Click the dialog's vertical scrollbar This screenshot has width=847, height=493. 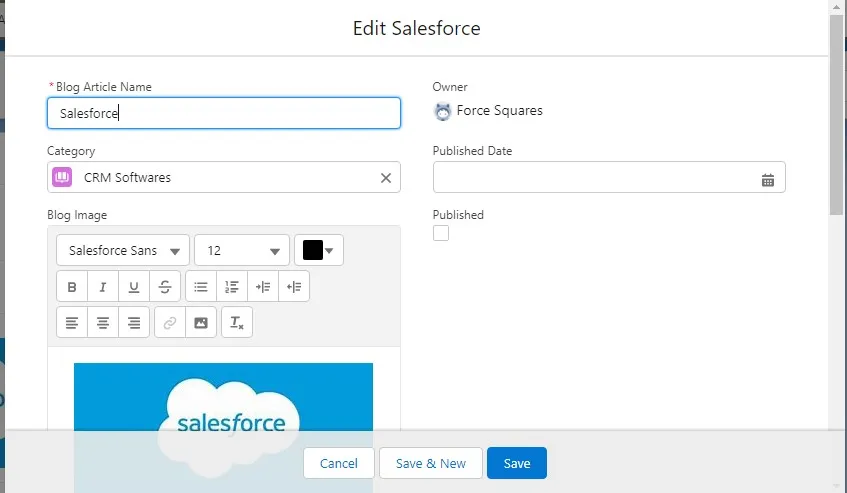click(x=837, y=113)
